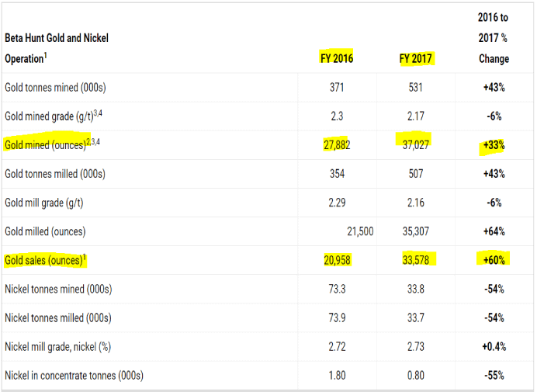Click the highlighted 'Gold sales (ounces)' label
Viewport: 537px width, 392px height.
pos(46,260)
